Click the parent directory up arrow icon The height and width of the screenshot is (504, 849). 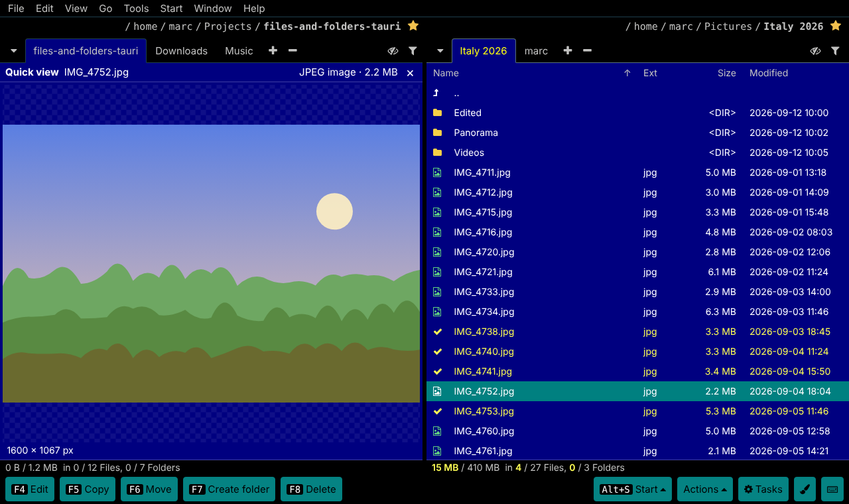click(436, 93)
